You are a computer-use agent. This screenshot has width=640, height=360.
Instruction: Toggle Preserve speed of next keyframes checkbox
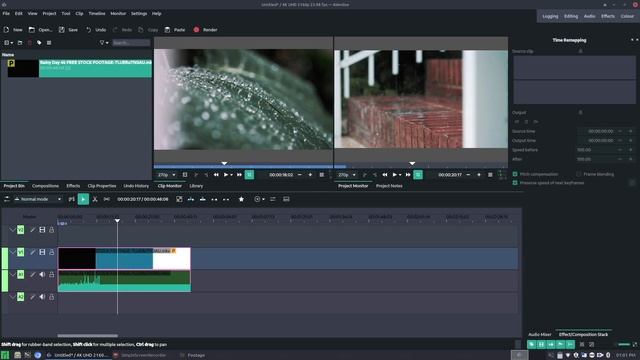tap(515, 183)
